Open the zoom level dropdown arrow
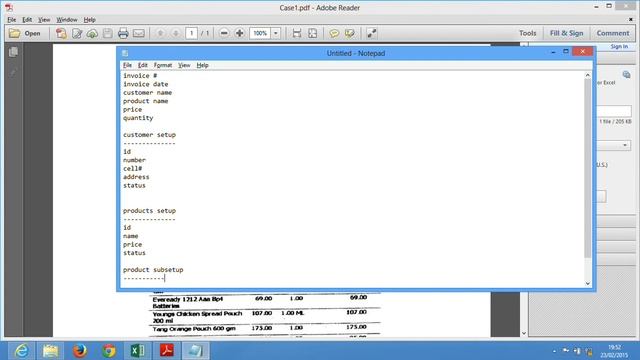The height and width of the screenshot is (360, 640). click(276, 33)
